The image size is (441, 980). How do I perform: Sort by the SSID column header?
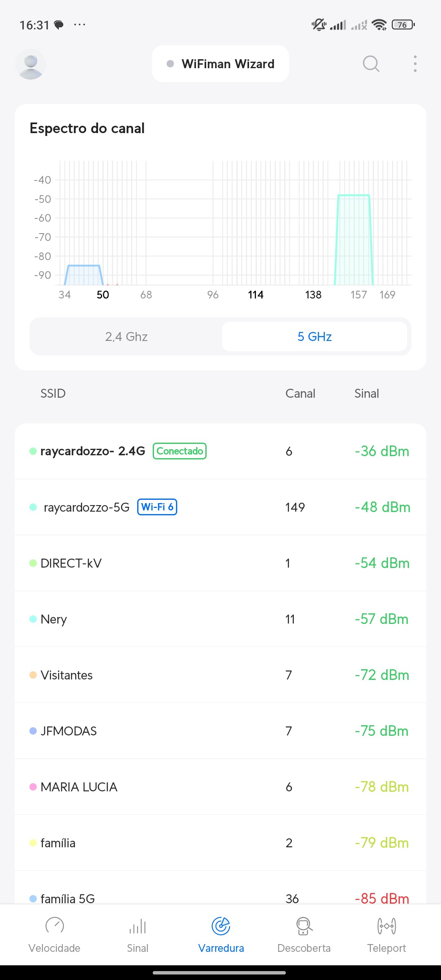(x=53, y=393)
